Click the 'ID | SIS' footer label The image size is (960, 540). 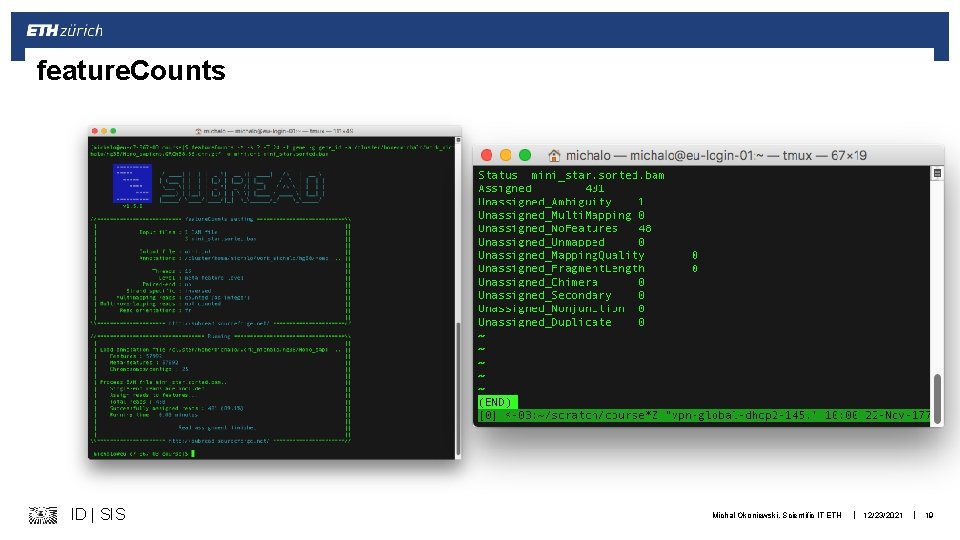tap(98, 514)
